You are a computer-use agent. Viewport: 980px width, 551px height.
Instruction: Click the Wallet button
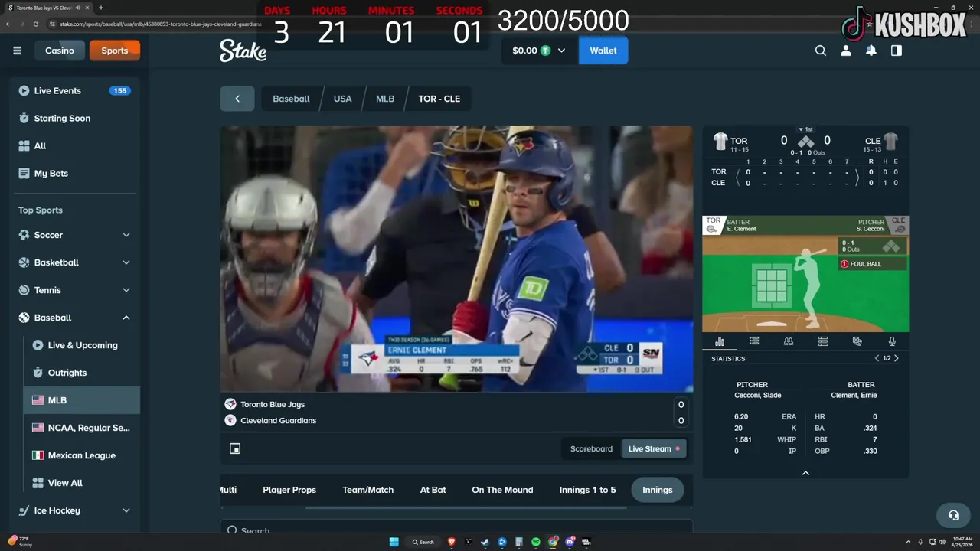(603, 51)
